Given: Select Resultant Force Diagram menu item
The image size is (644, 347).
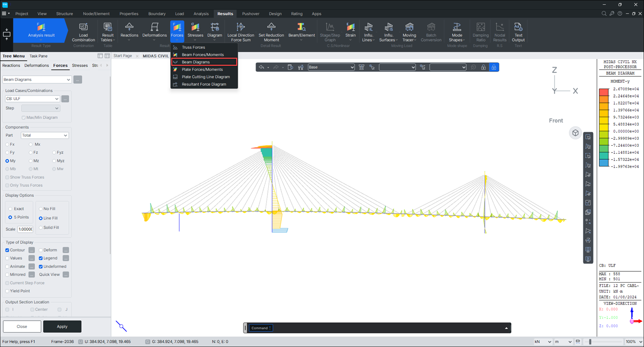Looking at the screenshot, I should pyautogui.click(x=204, y=84).
